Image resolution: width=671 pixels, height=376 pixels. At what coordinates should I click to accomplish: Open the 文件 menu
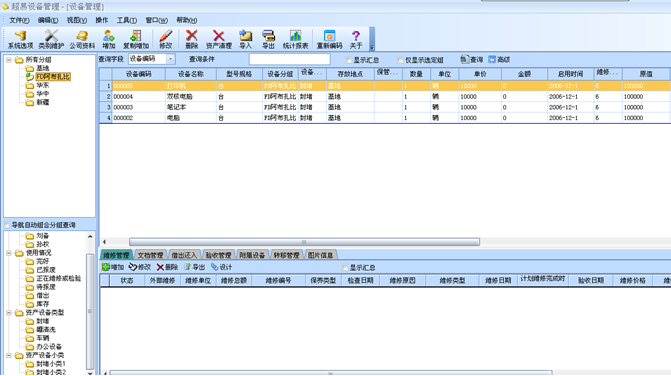(x=19, y=20)
